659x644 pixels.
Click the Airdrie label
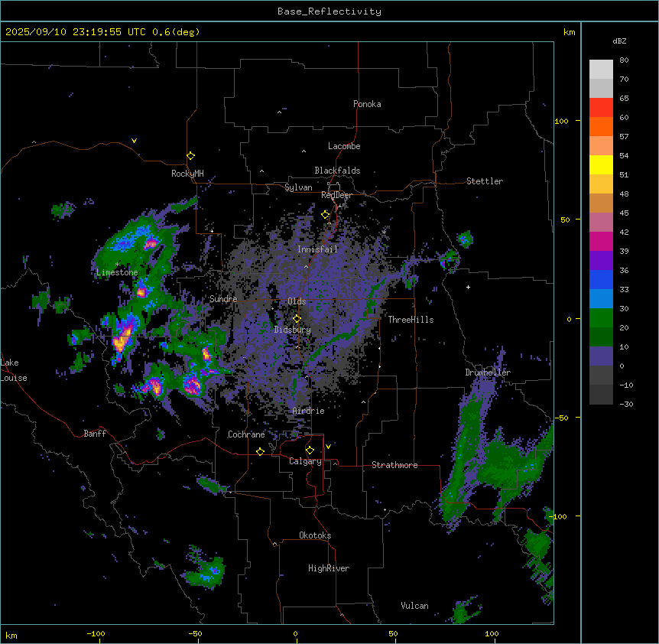coord(308,411)
